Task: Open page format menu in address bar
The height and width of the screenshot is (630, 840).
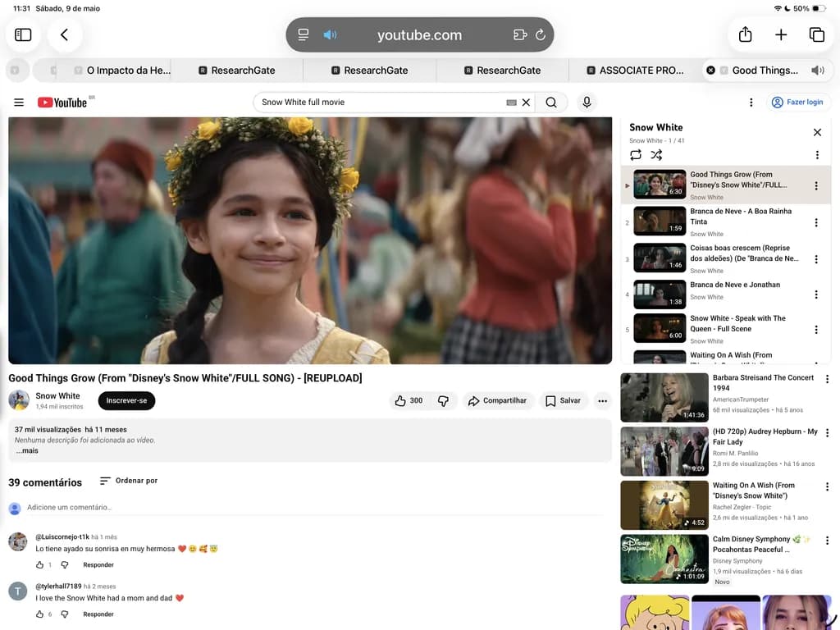Action: (304, 34)
